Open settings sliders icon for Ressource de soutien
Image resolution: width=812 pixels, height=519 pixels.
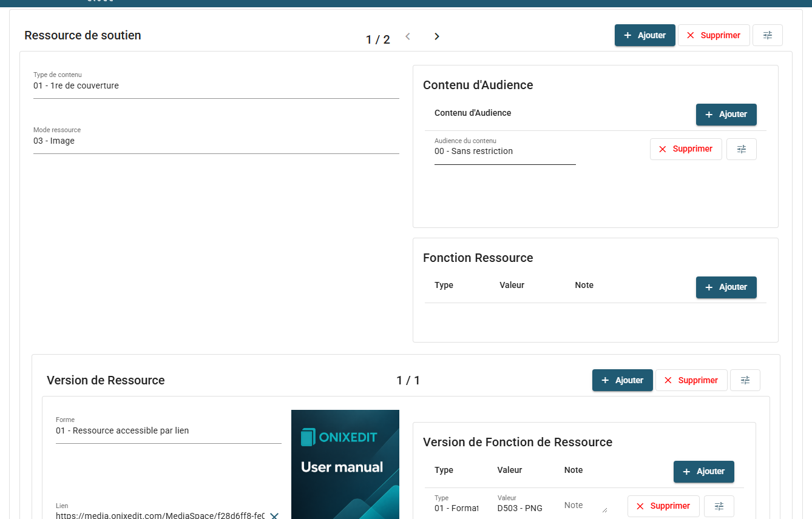768,35
